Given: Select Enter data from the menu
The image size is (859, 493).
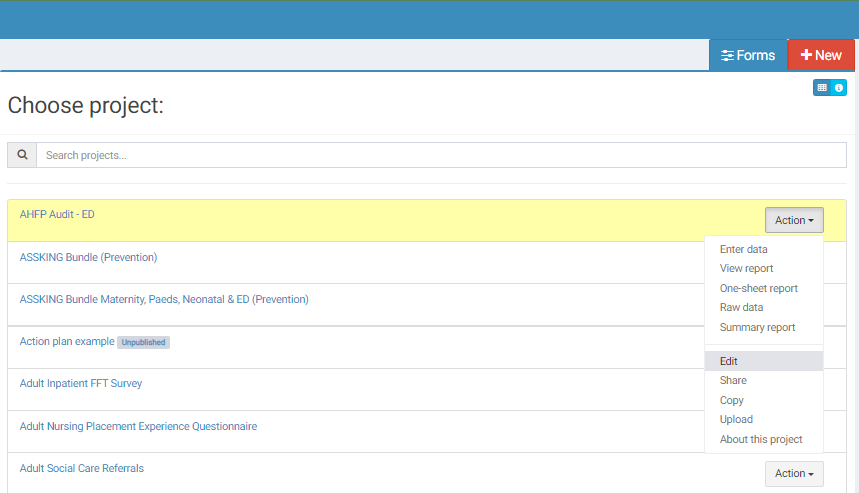Looking at the screenshot, I should coord(743,249).
